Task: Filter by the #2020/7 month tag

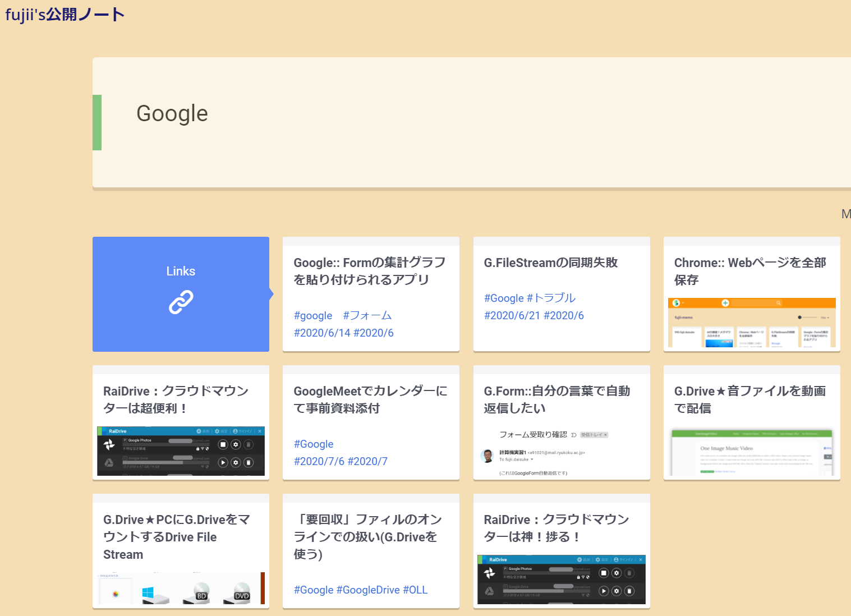Action: [x=368, y=462]
